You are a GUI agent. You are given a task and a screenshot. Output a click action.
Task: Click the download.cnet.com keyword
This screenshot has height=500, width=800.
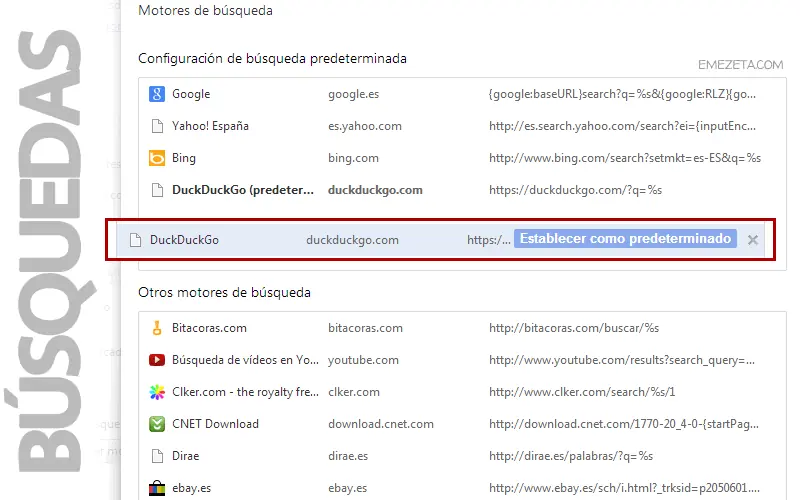pyautogui.click(x=381, y=424)
